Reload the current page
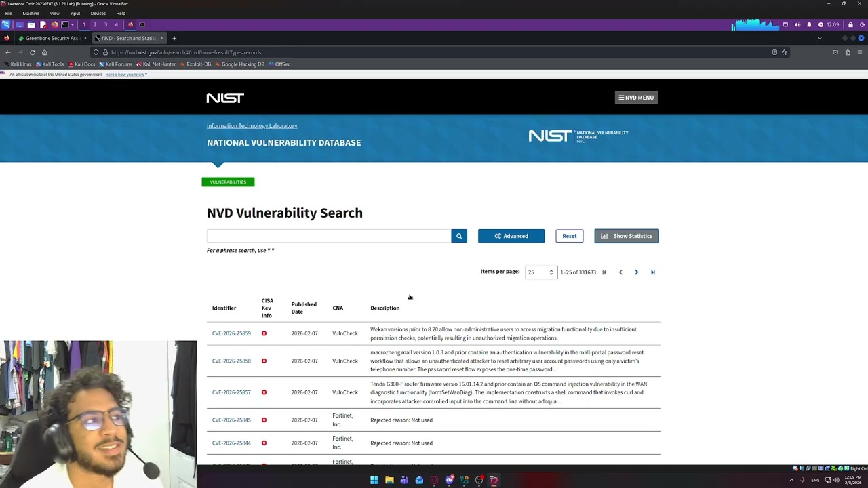868x488 pixels. coord(33,52)
